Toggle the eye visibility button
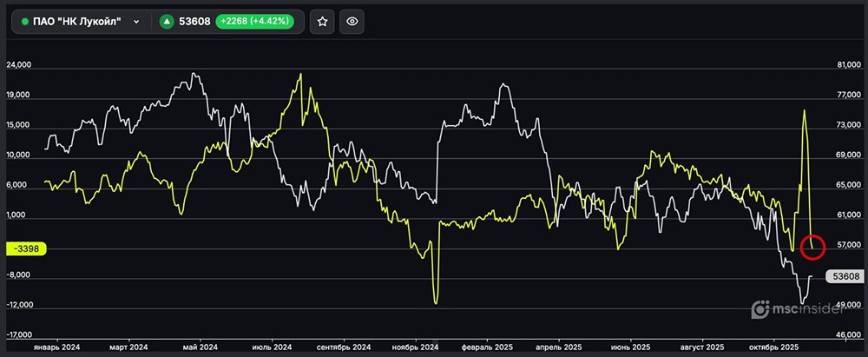This screenshot has width=868, height=357. pyautogui.click(x=352, y=23)
